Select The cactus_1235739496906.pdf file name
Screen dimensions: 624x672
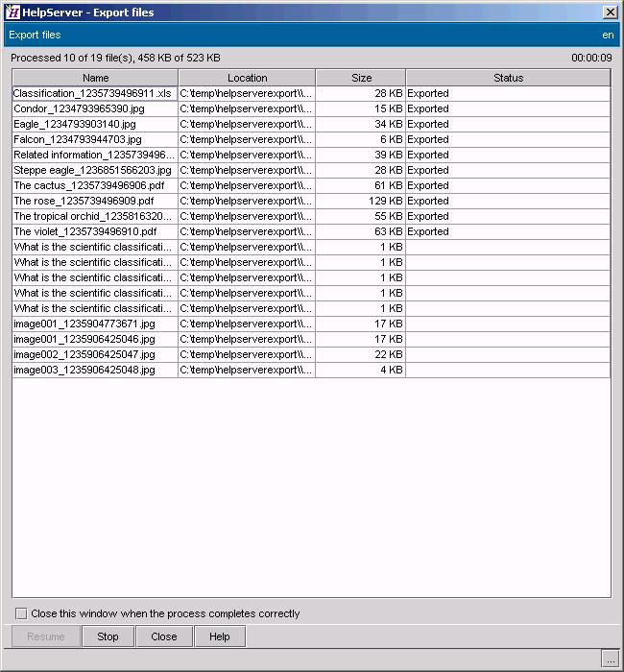88,186
